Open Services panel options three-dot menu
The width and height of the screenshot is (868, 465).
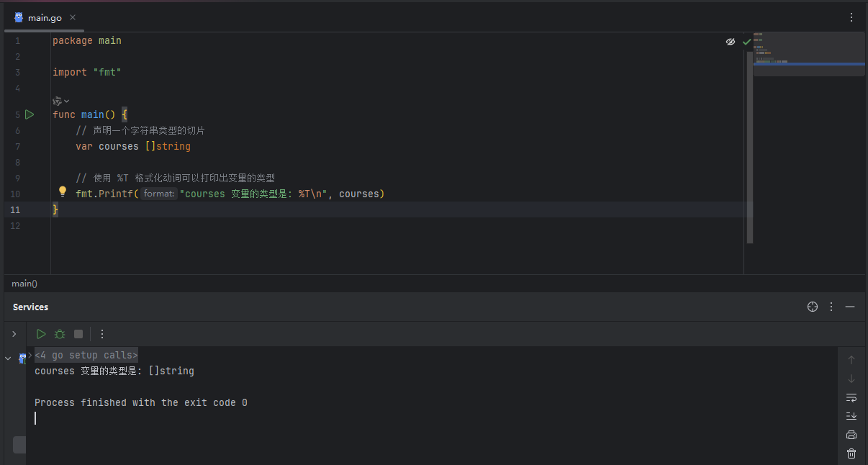pyautogui.click(x=831, y=307)
